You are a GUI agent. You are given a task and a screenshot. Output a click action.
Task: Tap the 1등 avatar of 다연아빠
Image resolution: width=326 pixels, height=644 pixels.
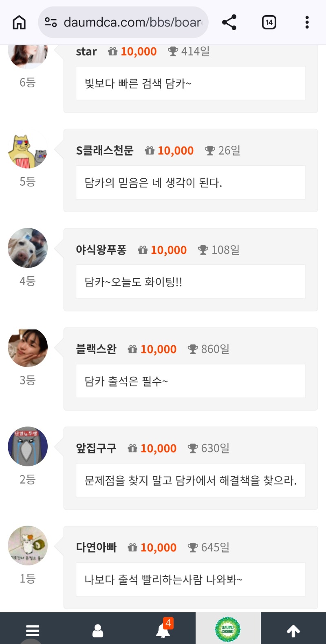click(x=28, y=546)
